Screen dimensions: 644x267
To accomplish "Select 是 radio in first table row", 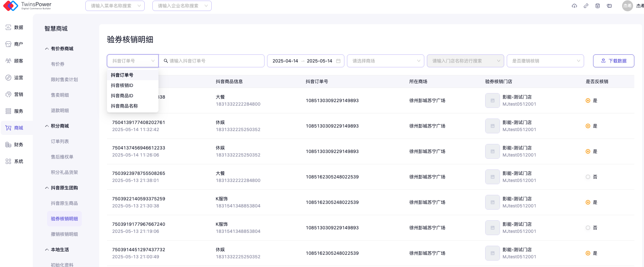I will click(588, 100).
